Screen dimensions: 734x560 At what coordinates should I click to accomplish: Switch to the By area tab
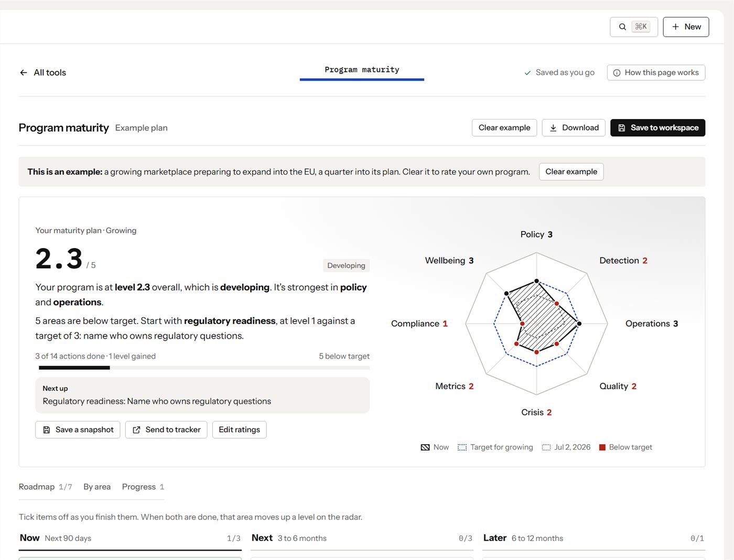(x=97, y=487)
